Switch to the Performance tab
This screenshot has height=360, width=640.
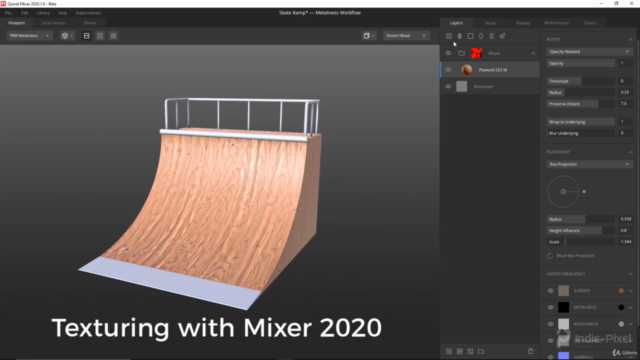tap(556, 23)
